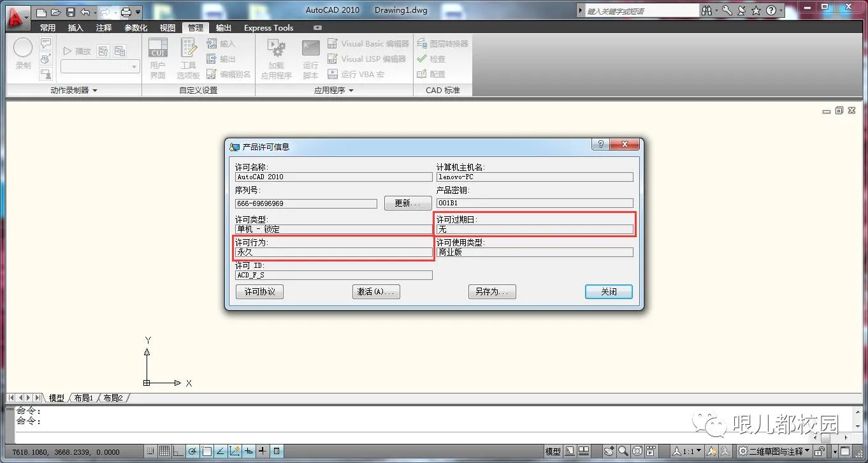This screenshot has width=868, height=463.
Task: Open the 图层转换器 layer translator
Action: [442, 43]
